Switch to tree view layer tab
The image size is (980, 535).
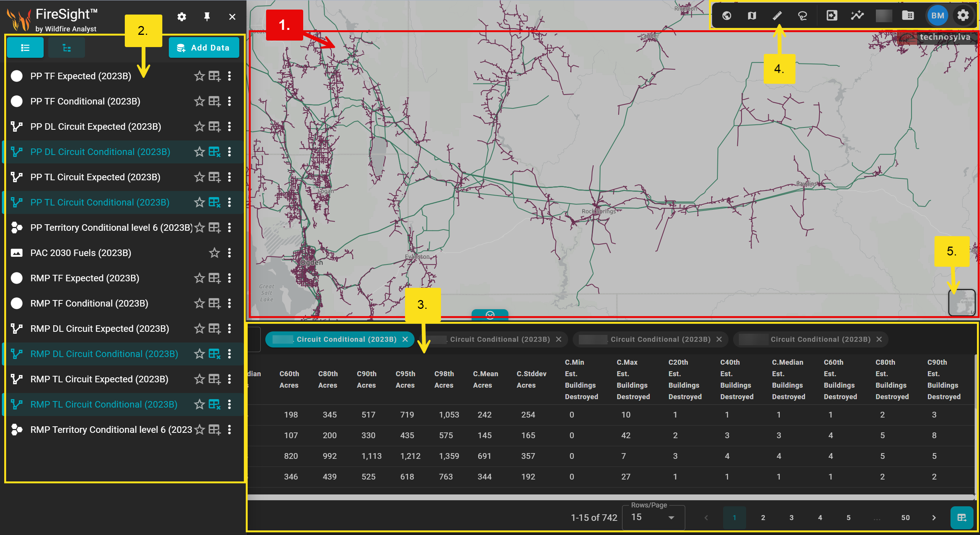[67, 48]
